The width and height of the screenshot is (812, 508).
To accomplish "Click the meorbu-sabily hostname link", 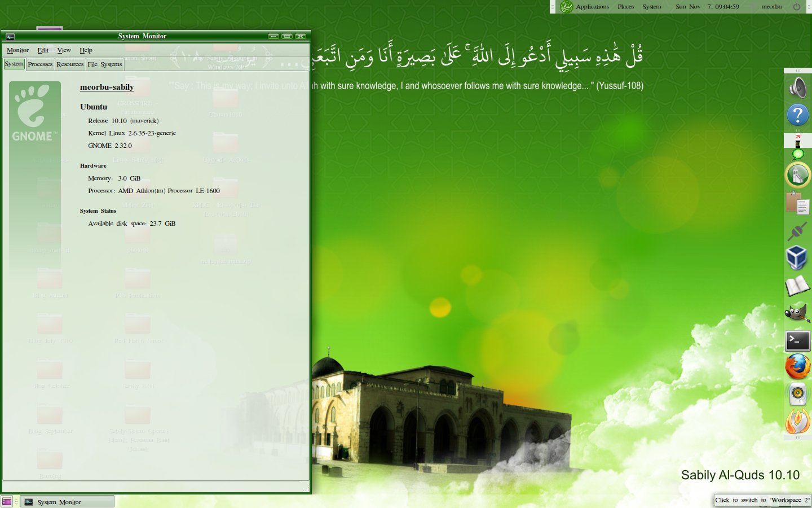I will [107, 87].
